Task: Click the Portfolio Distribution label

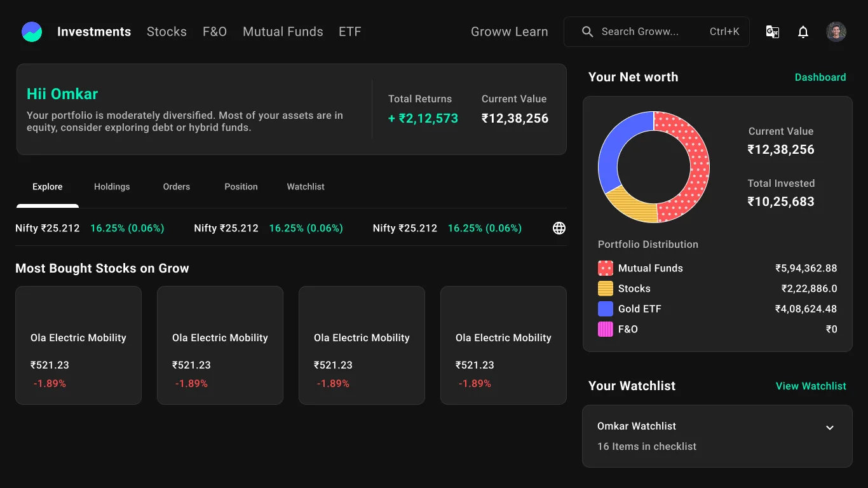Action: 648,245
